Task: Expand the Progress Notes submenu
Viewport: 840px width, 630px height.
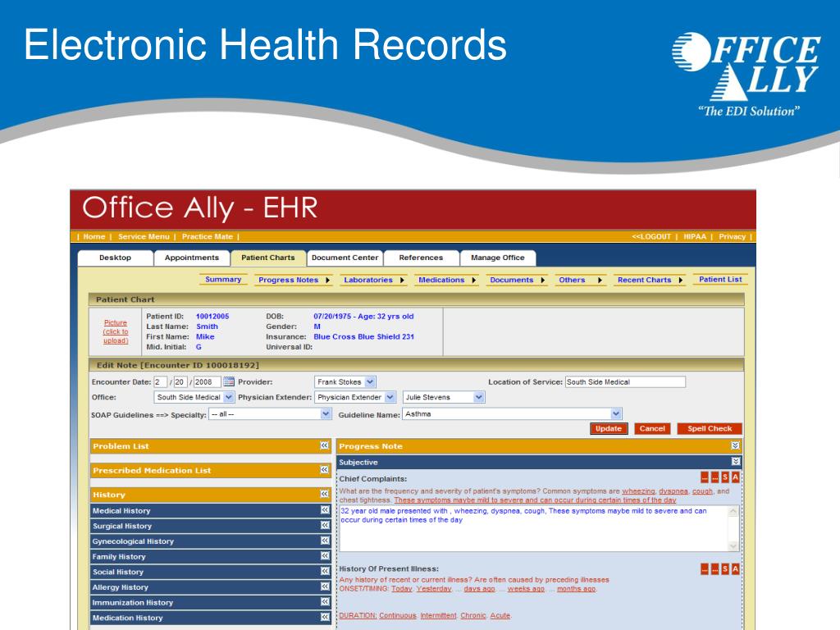Action: click(x=327, y=281)
